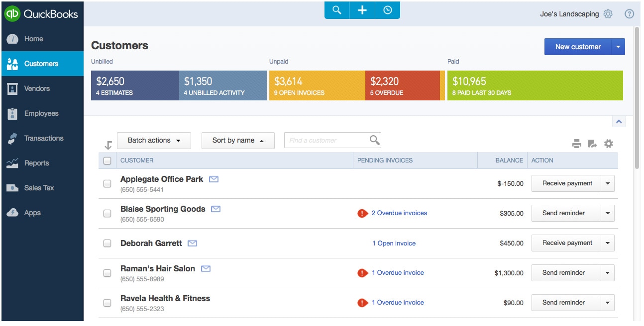644x326 pixels.
Task: Open the Sort by name dropdown
Action: click(x=237, y=140)
